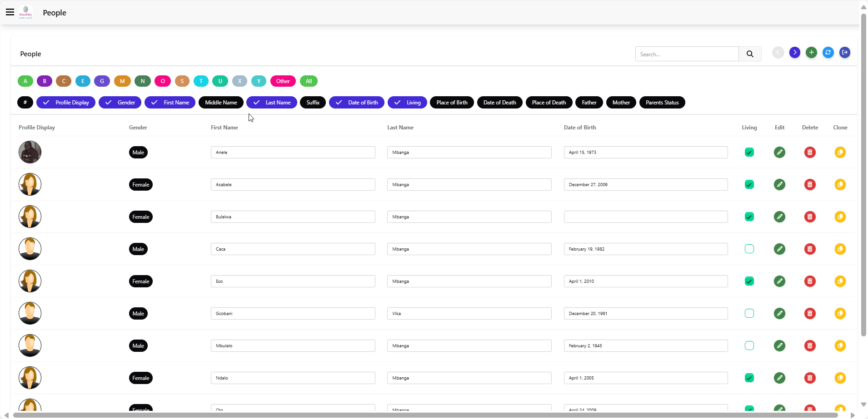This screenshot has width=868, height=419.
Task: Hide the Last Name column
Action: pos(272,103)
